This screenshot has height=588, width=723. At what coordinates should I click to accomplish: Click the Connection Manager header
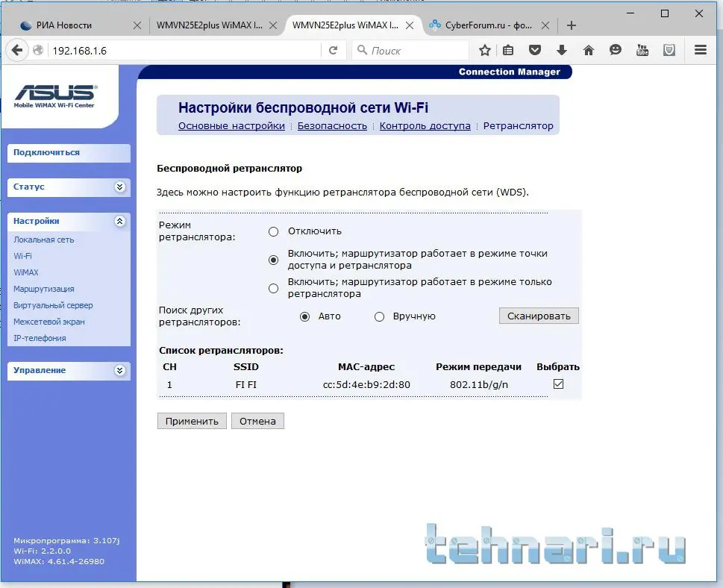[509, 72]
